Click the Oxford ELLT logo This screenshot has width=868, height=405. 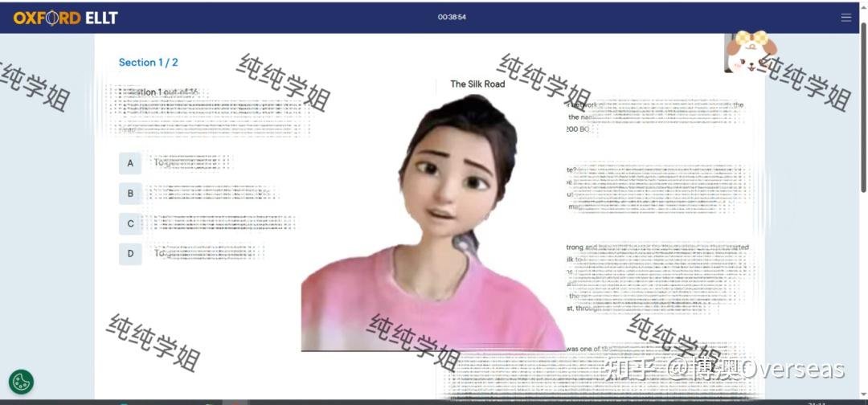65,18
